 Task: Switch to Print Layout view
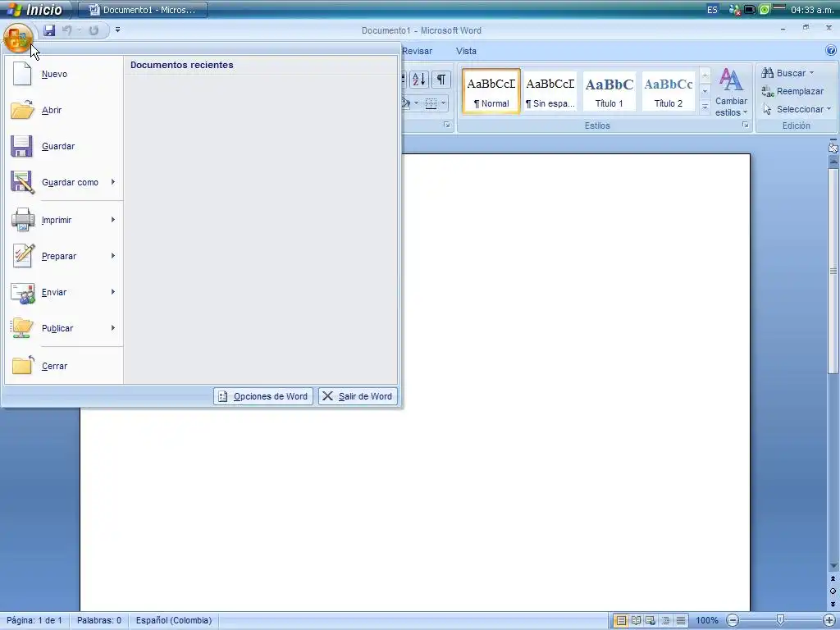point(621,620)
